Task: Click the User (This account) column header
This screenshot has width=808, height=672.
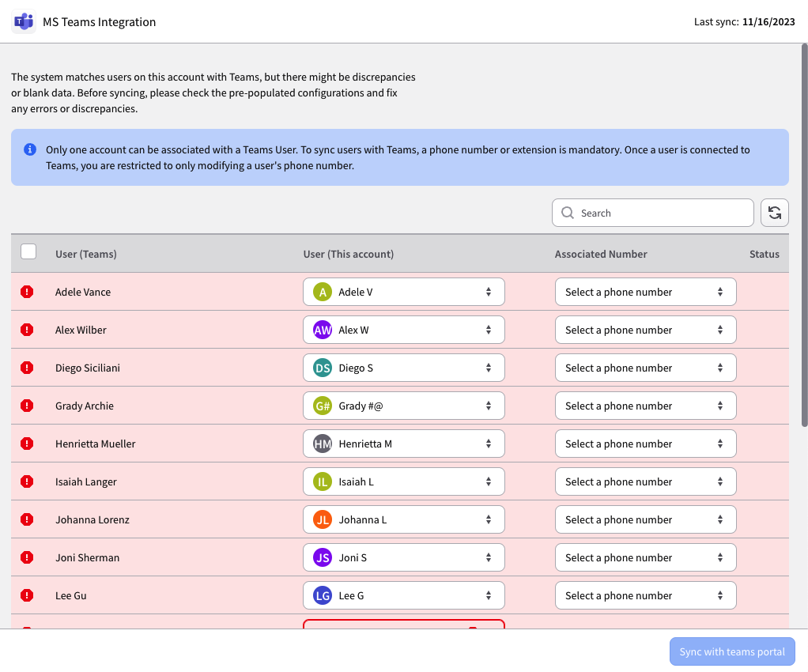Action: click(x=349, y=254)
